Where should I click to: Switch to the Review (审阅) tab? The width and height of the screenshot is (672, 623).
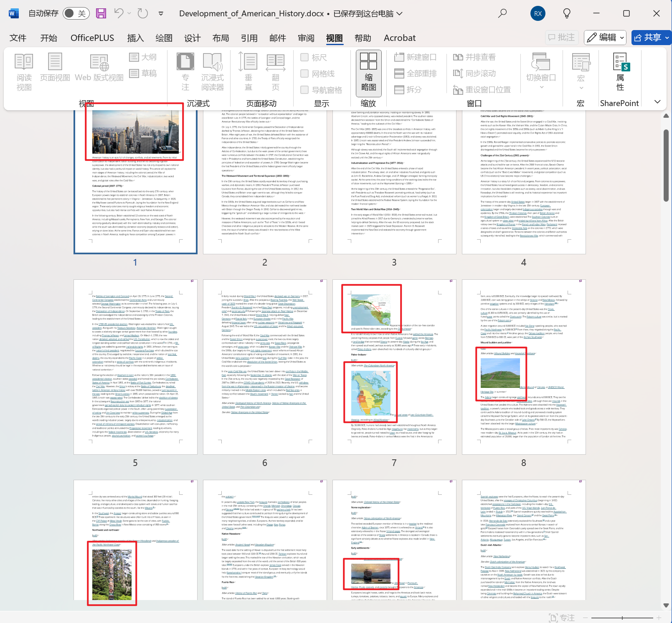[x=306, y=38]
